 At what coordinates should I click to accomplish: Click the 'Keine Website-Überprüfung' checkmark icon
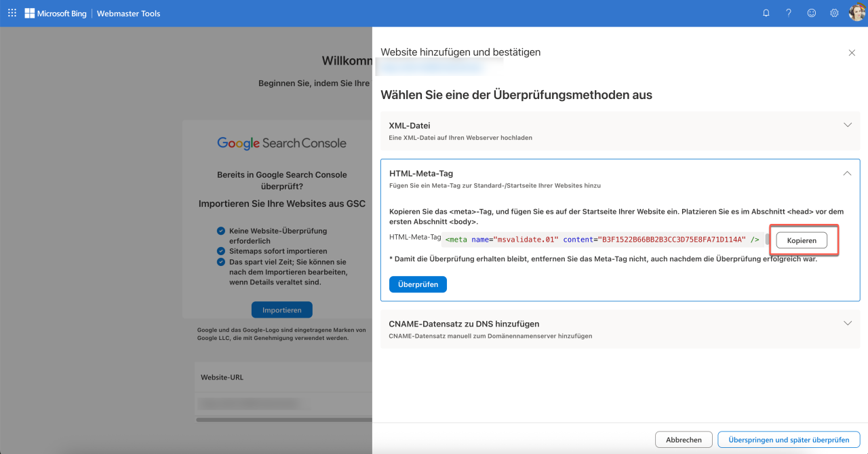click(221, 231)
